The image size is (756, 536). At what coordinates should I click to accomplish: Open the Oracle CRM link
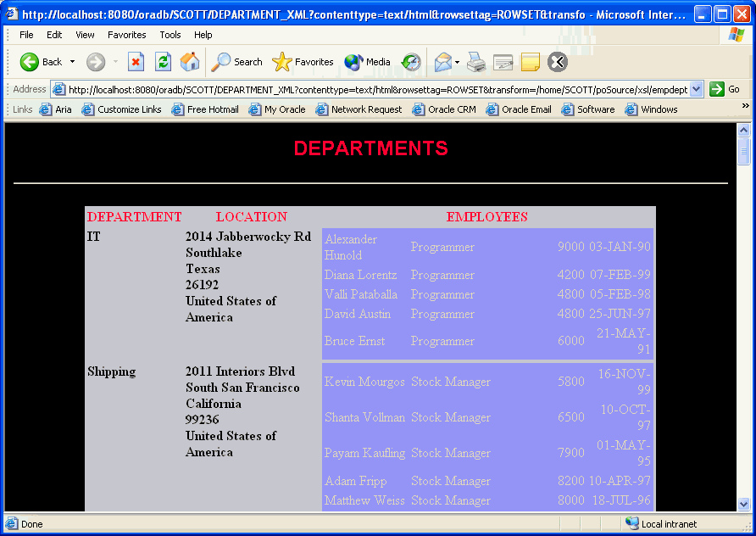tap(444, 109)
